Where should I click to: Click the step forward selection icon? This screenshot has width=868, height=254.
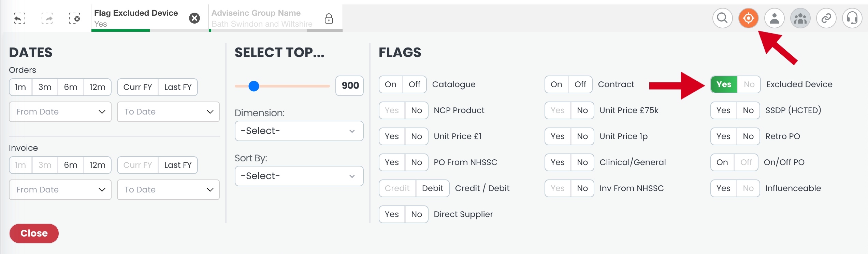coord(47,18)
